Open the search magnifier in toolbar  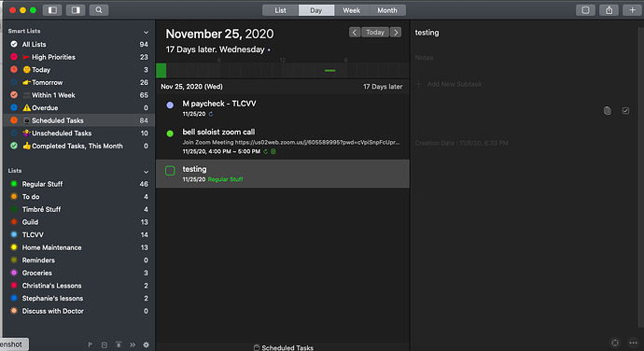99,10
